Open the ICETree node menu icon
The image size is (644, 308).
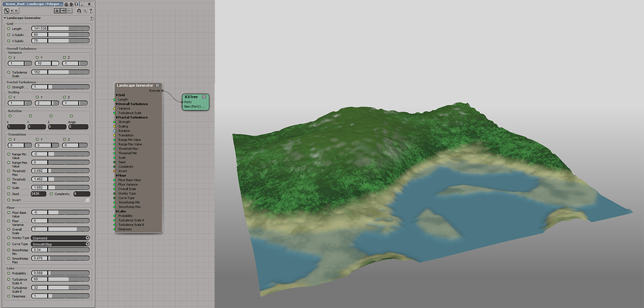pos(204,97)
